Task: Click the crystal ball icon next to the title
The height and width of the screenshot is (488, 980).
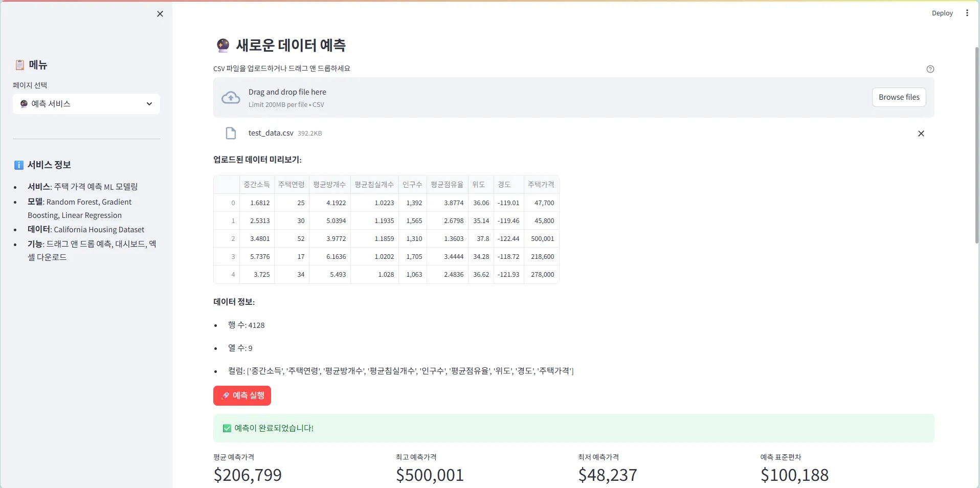Action: coord(222,45)
